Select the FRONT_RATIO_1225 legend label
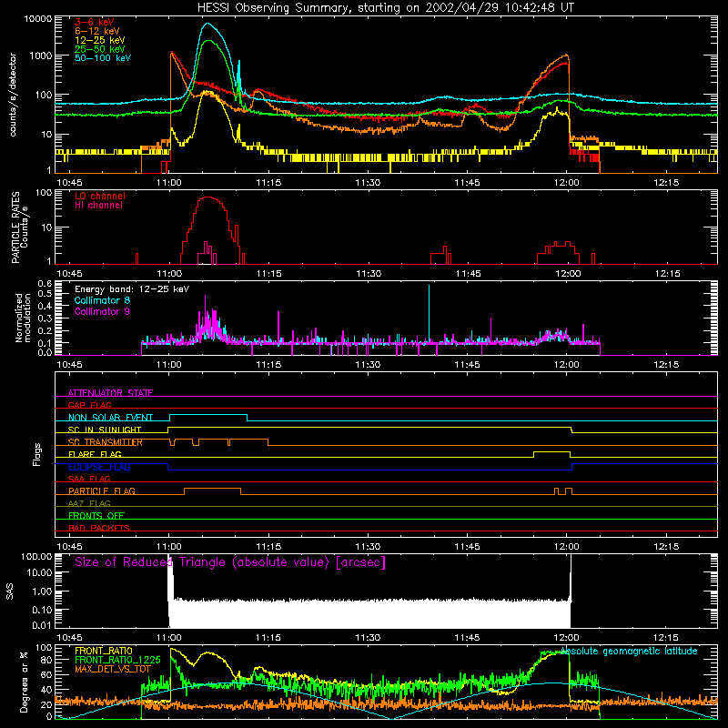 [117, 660]
